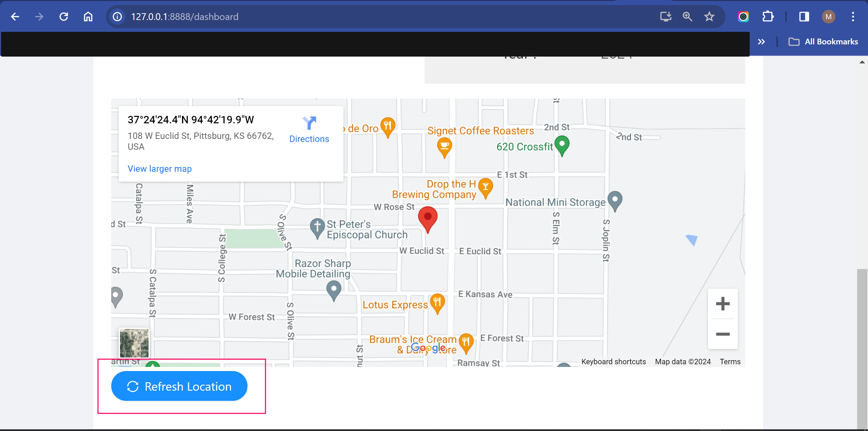868x431 pixels.
Task: Click the Map data ©2024 text
Action: pos(683,362)
